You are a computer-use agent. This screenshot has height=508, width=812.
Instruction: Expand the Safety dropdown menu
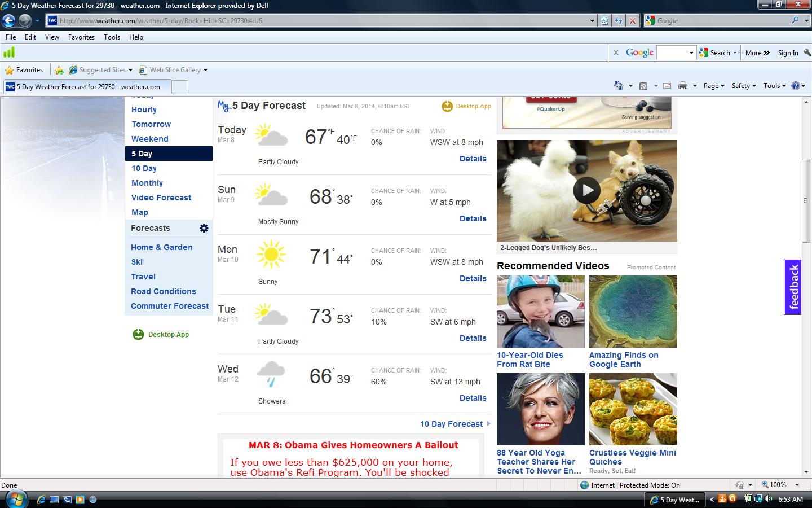tap(743, 86)
